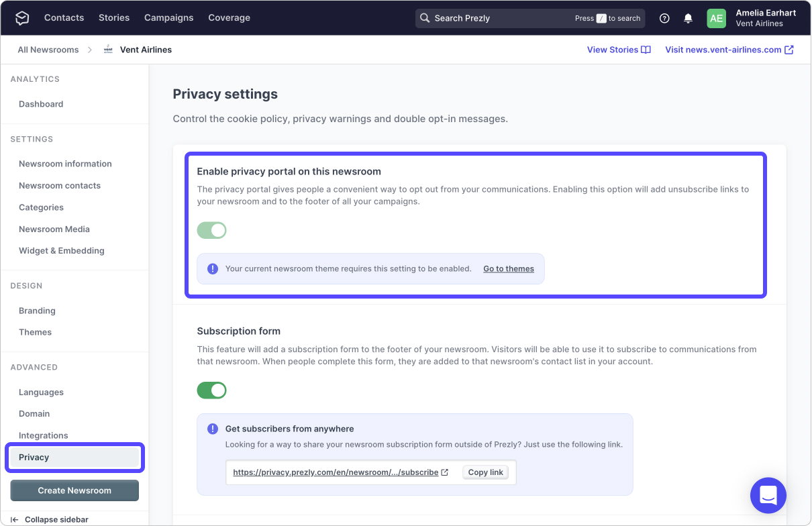This screenshot has height=526, width=812.
Task: Follow the Go to themes link
Action: [509, 269]
